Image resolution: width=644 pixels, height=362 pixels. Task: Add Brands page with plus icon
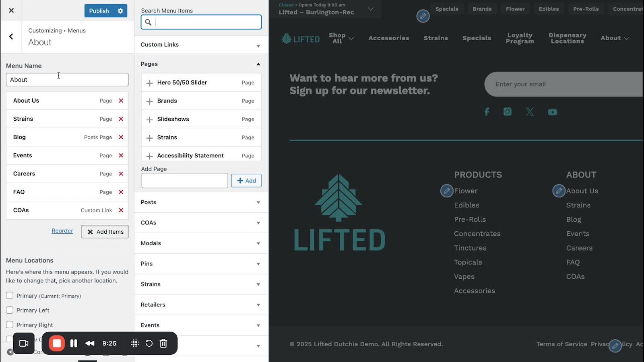click(x=149, y=101)
